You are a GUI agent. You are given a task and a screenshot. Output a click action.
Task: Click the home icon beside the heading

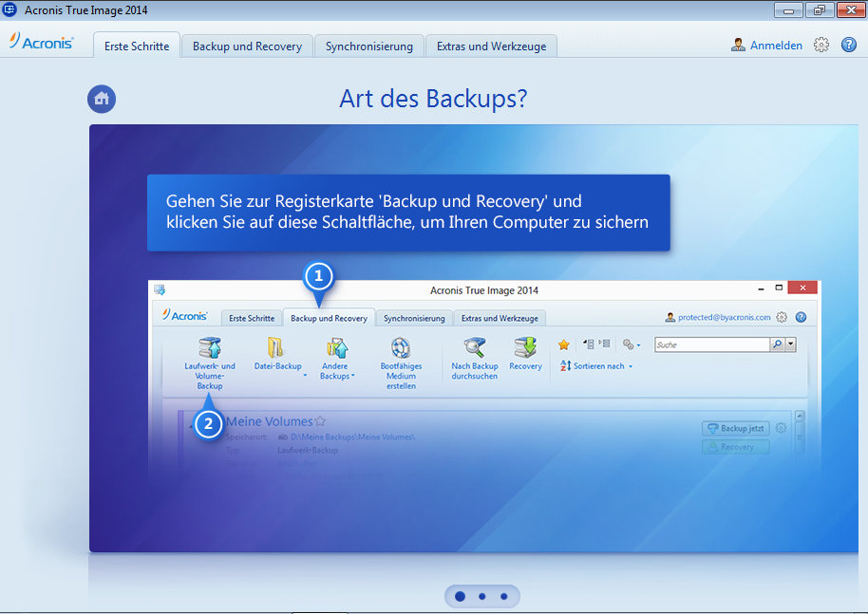point(102,99)
